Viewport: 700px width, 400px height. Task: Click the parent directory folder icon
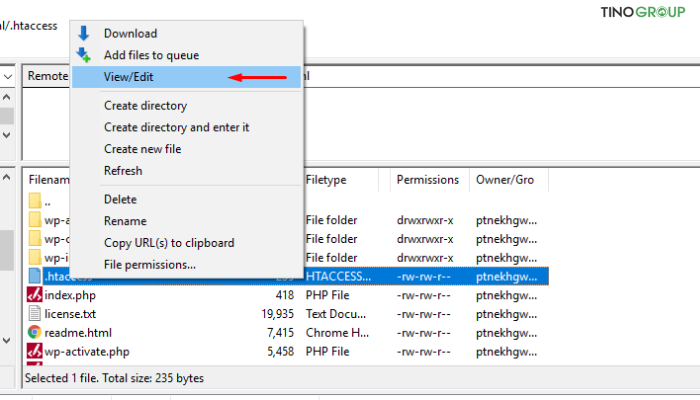(35, 200)
